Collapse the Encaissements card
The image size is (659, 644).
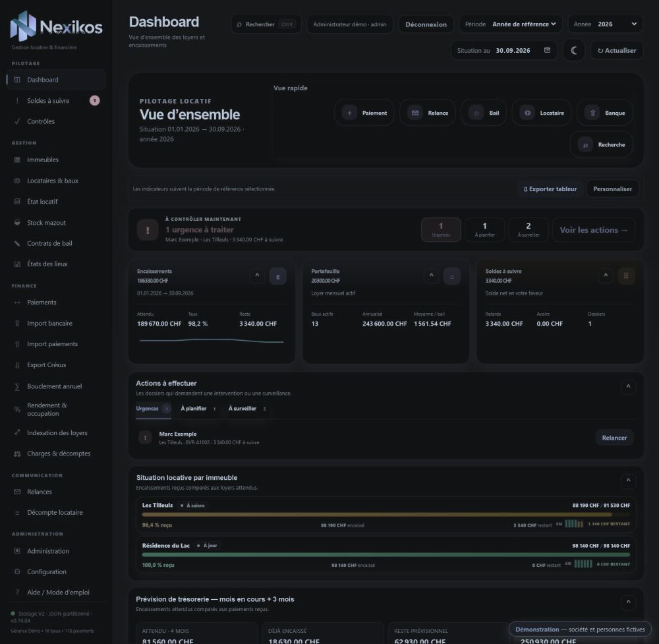(x=257, y=276)
